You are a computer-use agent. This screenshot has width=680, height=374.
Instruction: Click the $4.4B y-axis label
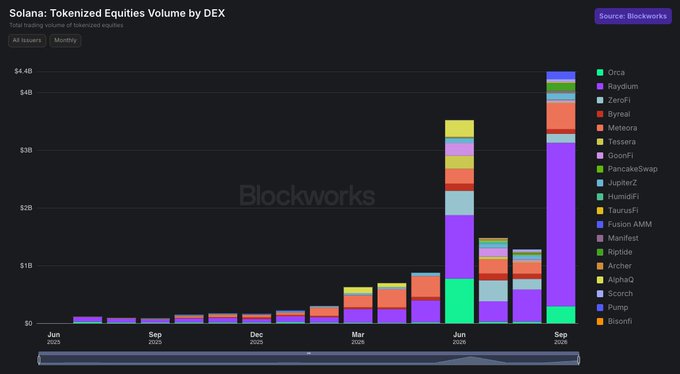click(x=23, y=71)
